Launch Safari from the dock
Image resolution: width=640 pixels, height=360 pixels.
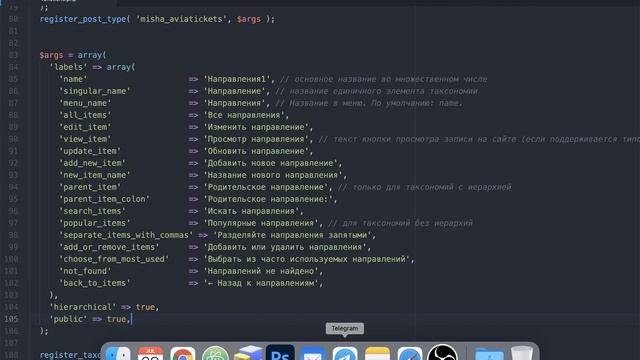(410, 353)
